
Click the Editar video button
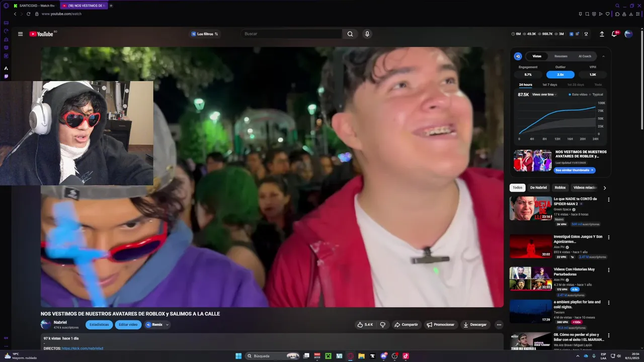(128, 325)
